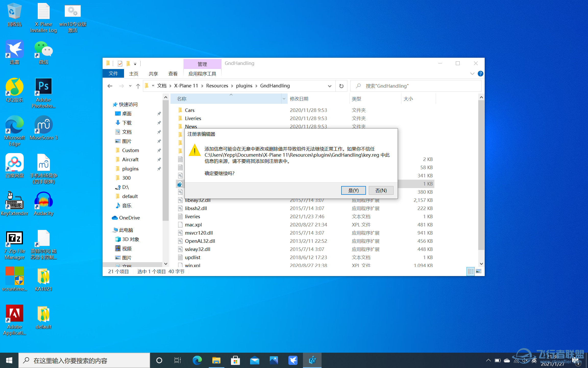
Task: Toggle the pin on the plugins folder
Action: [159, 169]
